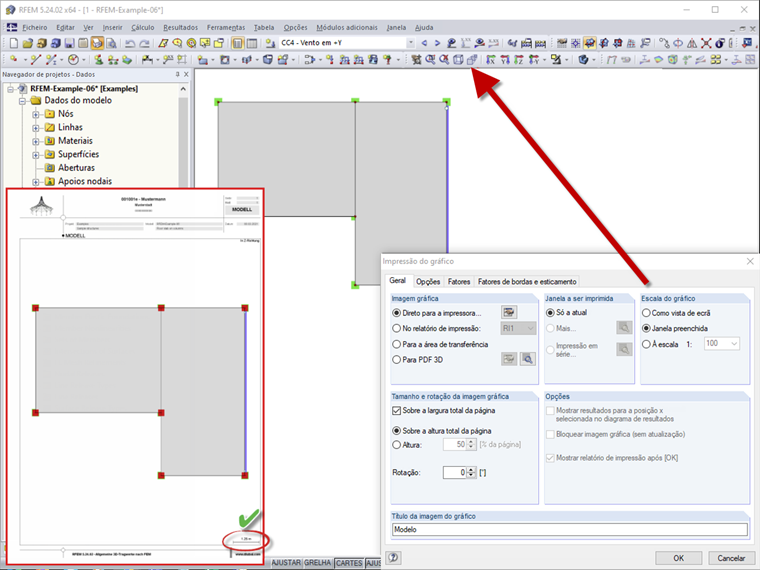
Task: Open the scale 100 dropdown
Action: (734, 343)
